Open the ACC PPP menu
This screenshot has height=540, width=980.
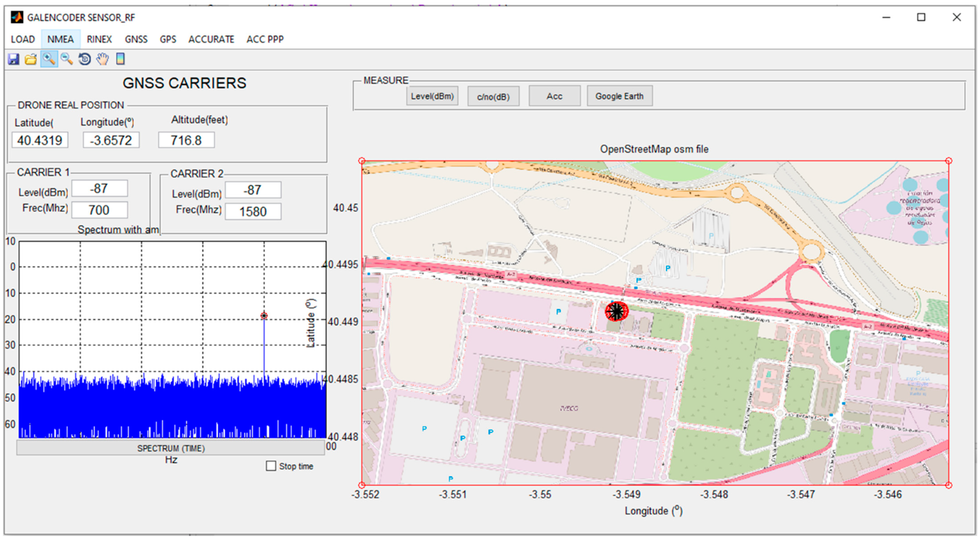[x=265, y=39]
